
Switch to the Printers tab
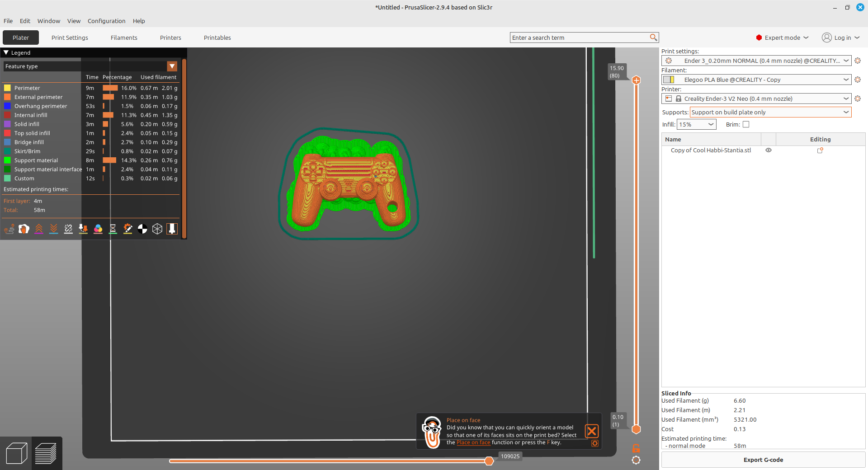(x=170, y=38)
